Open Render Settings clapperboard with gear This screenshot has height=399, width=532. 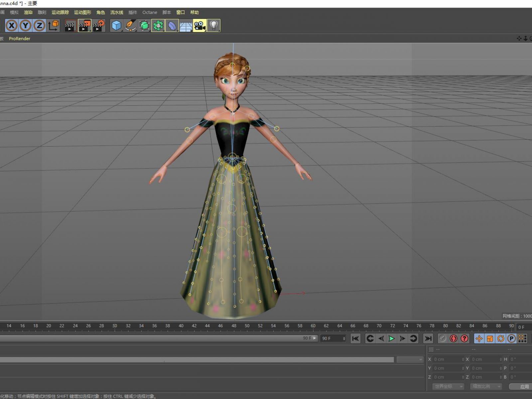[99, 26]
